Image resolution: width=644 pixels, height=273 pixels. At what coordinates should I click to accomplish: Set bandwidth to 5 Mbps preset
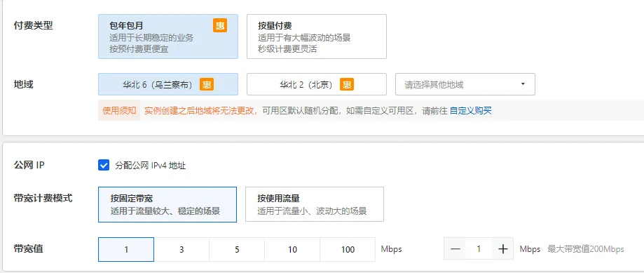point(237,249)
